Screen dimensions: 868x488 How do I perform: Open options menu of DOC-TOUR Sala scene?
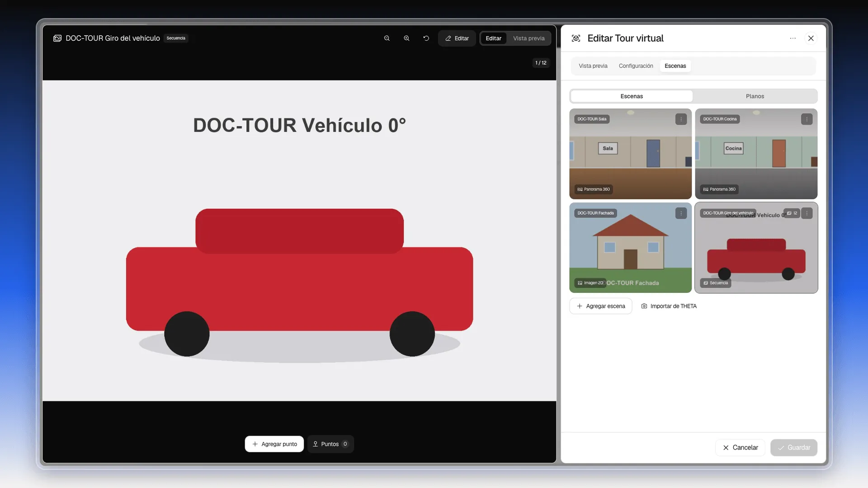681,119
